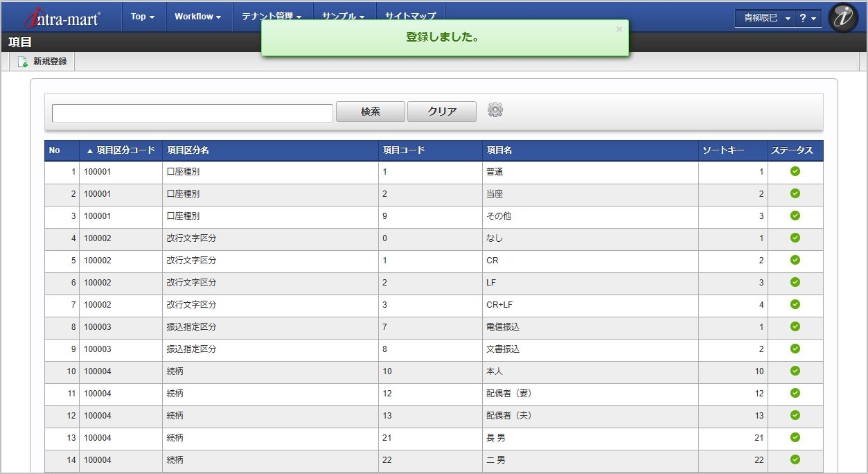
Task: Select the その他 item name cell
Action: [591, 216]
